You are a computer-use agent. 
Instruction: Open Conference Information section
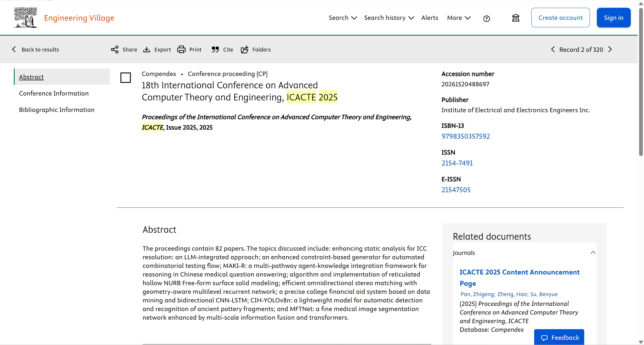pyautogui.click(x=54, y=93)
